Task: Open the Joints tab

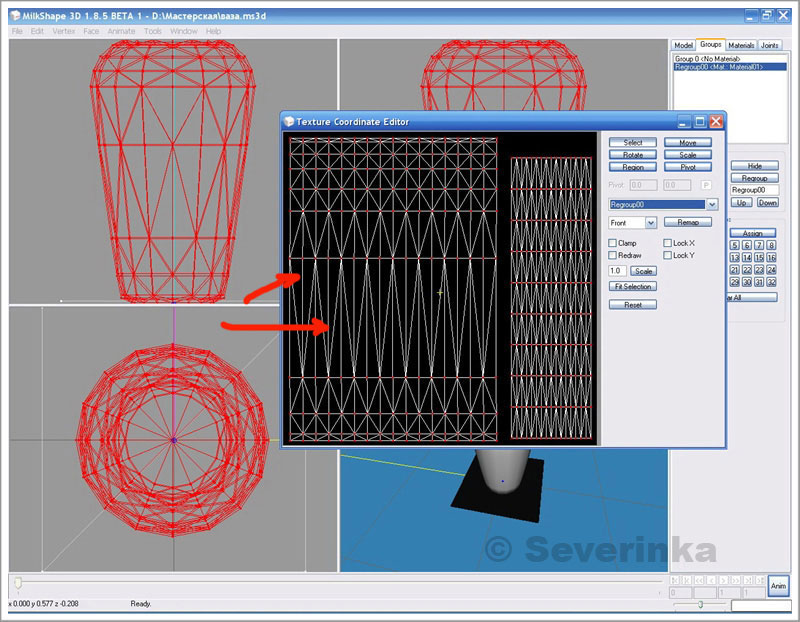Action: [770, 45]
